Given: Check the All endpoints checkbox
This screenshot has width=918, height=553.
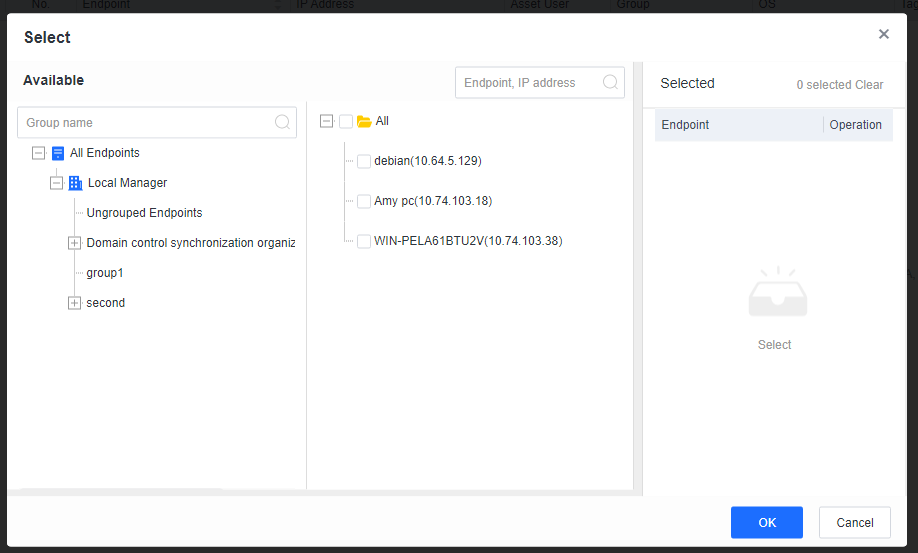Looking at the screenshot, I should 346,121.
